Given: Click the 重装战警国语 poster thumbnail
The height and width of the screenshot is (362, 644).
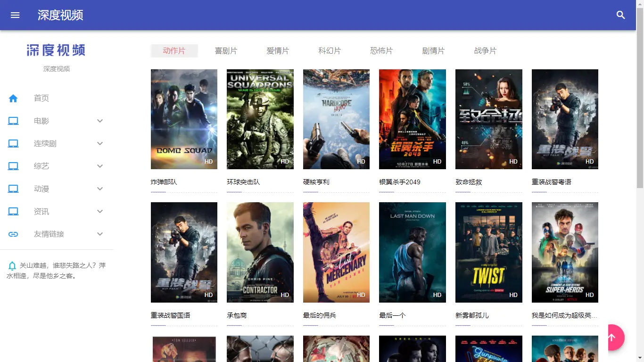Looking at the screenshot, I should point(184,252).
